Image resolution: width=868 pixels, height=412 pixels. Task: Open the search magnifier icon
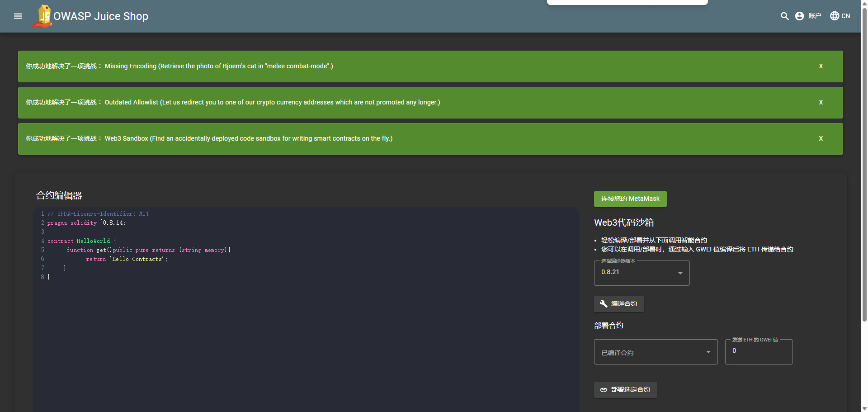pyautogui.click(x=784, y=16)
